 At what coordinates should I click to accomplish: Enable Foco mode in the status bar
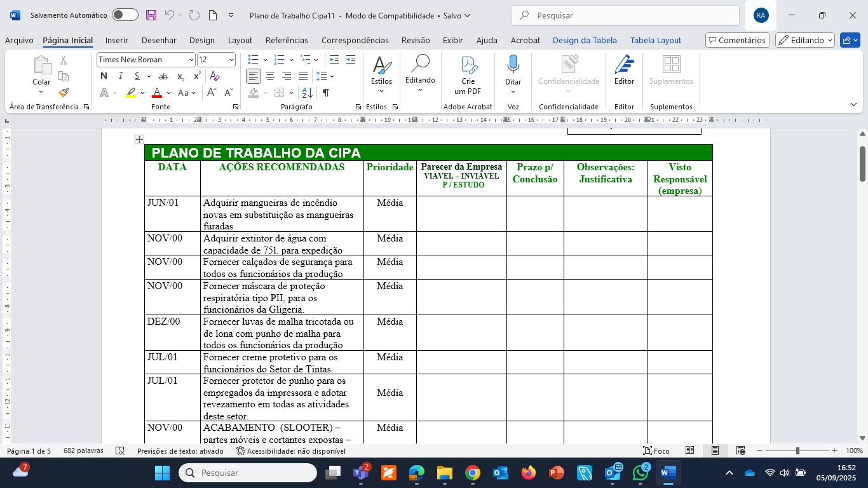tap(656, 451)
